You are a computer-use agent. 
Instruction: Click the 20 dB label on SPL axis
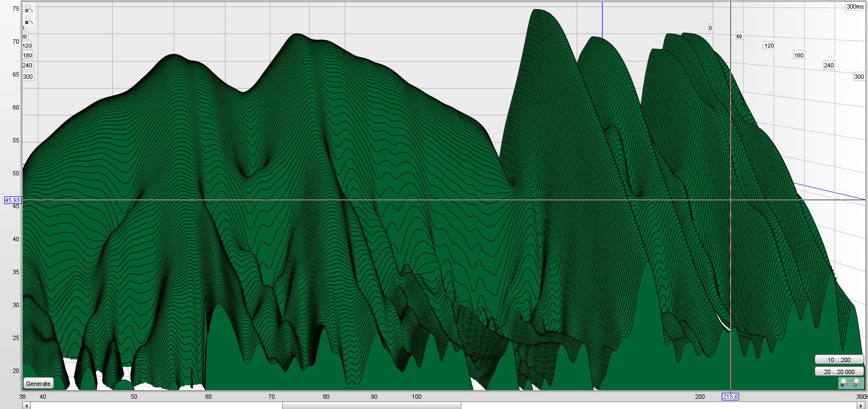coord(16,371)
